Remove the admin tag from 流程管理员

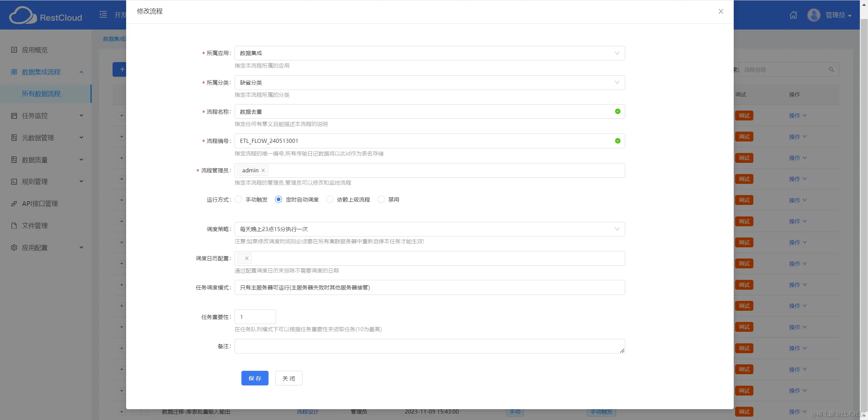click(263, 170)
